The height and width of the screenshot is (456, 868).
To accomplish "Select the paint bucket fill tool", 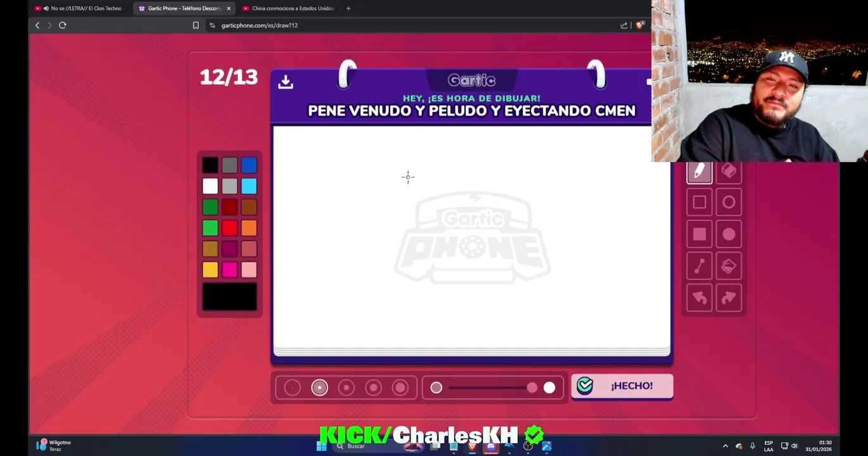I will pos(729,267).
